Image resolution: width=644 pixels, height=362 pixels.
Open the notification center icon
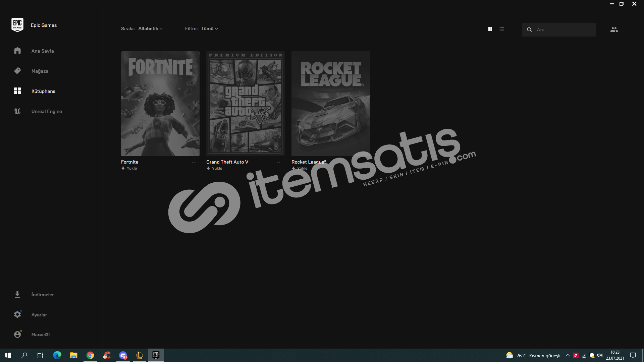pyautogui.click(x=633, y=355)
